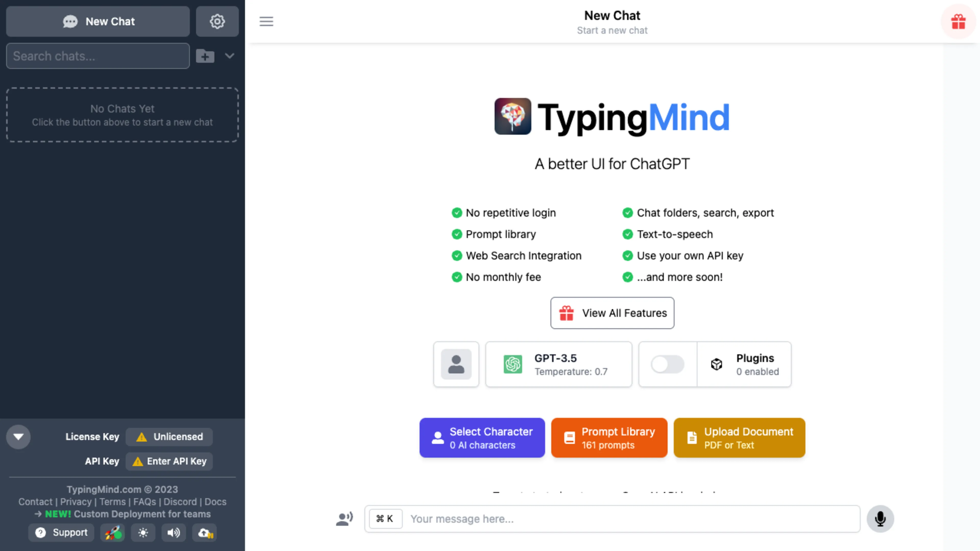The width and height of the screenshot is (980, 551).
Task: Click the OpenAI logo on the GPT-3.5 card
Action: tap(513, 364)
